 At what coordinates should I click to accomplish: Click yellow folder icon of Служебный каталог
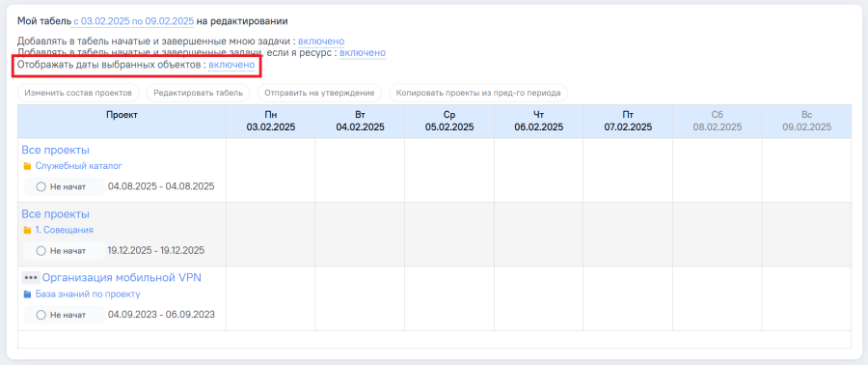pyautogui.click(x=27, y=166)
